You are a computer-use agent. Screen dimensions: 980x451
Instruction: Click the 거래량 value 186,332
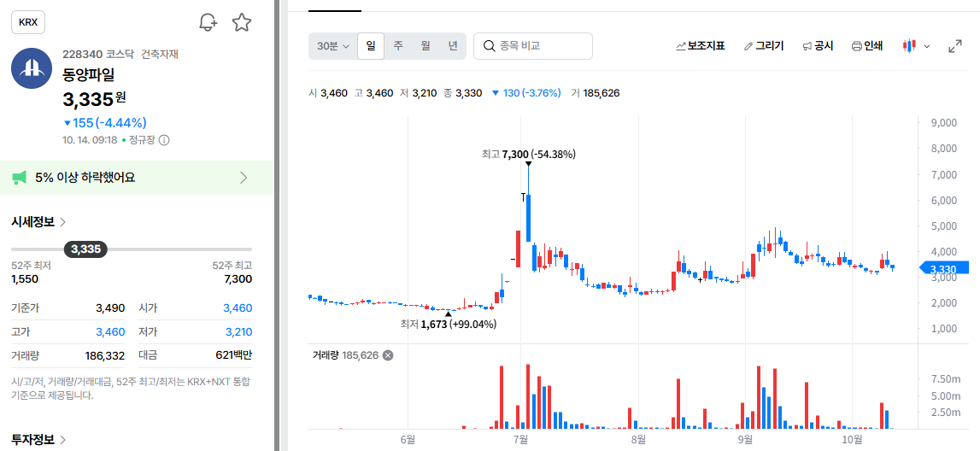pyautogui.click(x=105, y=356)
